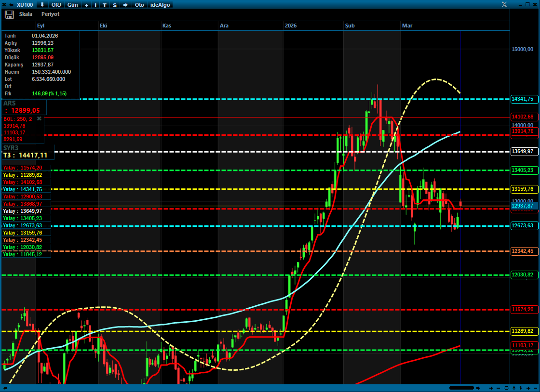The width and height of the screenshot is (540, 392).
Task: Open the Periyot menu
Action: point(50,14)
